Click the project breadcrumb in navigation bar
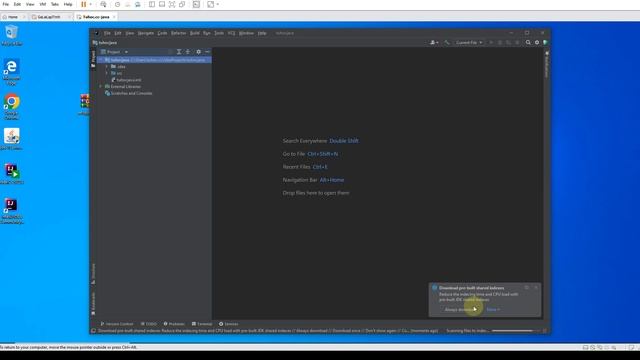 pos(105,42)
